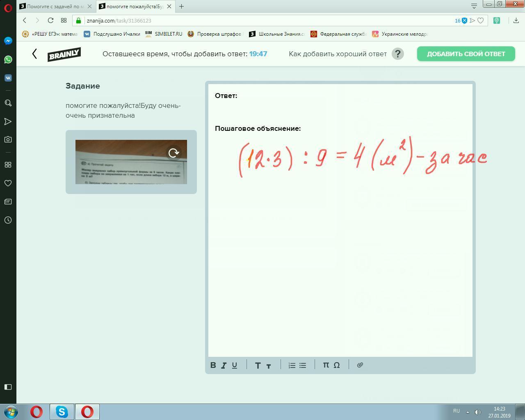Open tab menu dropdown in title bar
Image resolution: width=525 pixels, height=420 pixels.
[474, 6]
